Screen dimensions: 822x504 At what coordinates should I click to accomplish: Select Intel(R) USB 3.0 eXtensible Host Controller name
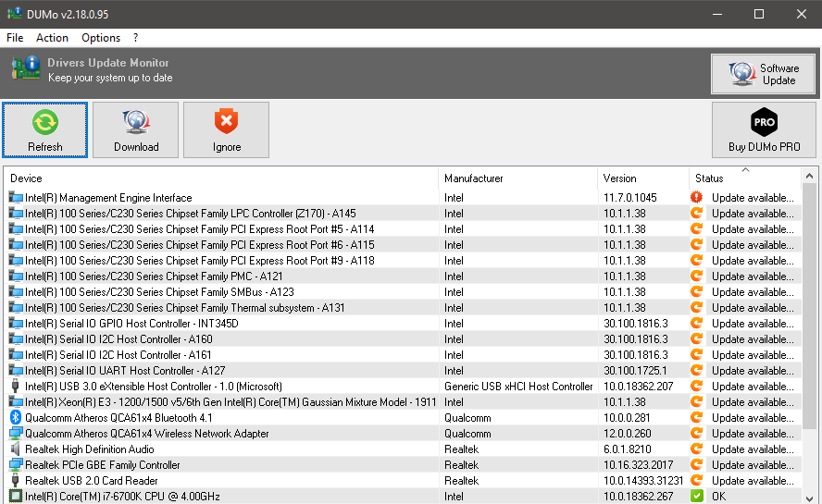click(154, 387)
